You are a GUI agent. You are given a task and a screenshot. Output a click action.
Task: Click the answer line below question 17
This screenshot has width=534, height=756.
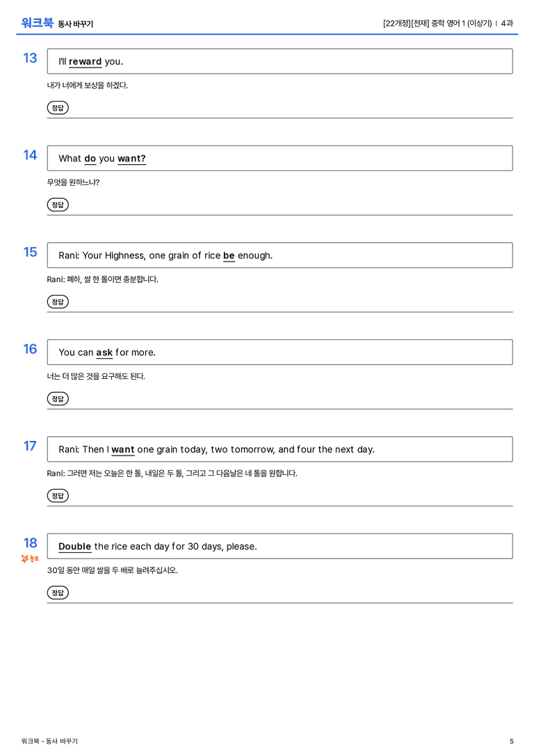click(x=280, y=506)
